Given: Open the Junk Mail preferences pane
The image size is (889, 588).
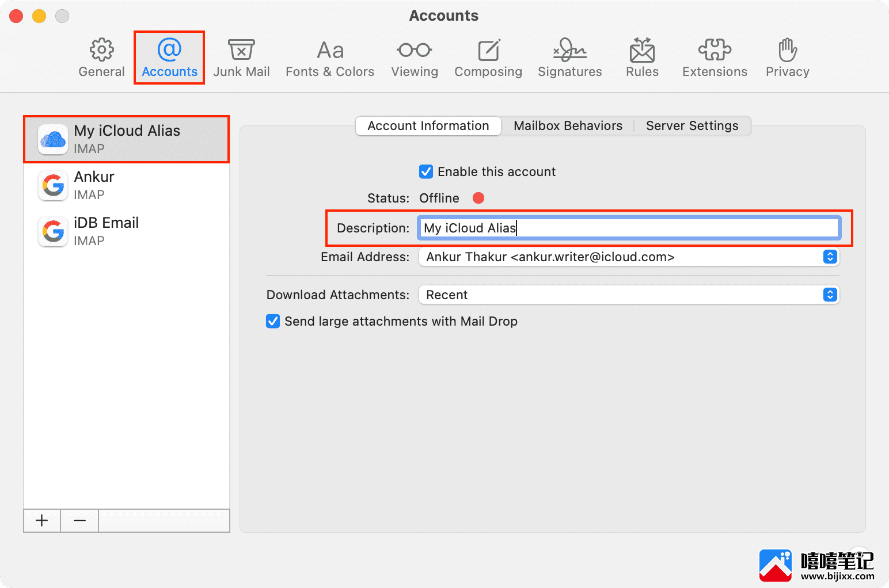Looking at the screenshot, I should click(x=241, y=58).
